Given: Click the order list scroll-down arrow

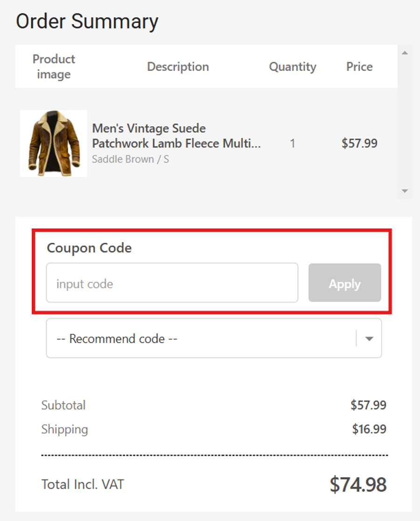Looking at the screenshot, I should pos(405,191).
